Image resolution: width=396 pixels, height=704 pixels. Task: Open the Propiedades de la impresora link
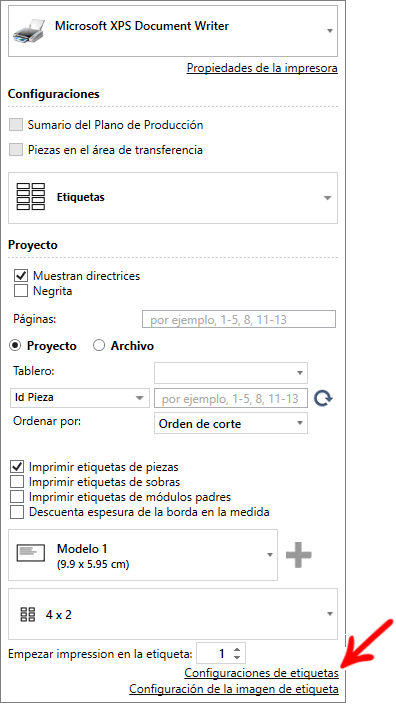pyautogui.click(x=262, y=68)
